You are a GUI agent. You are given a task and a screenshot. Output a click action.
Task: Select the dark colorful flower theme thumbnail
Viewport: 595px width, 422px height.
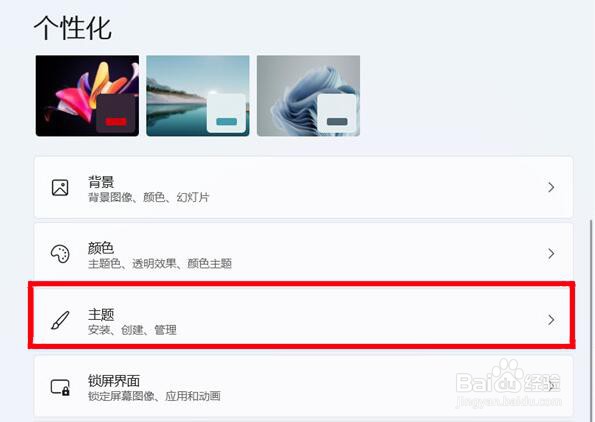click(x=87, y=96)
